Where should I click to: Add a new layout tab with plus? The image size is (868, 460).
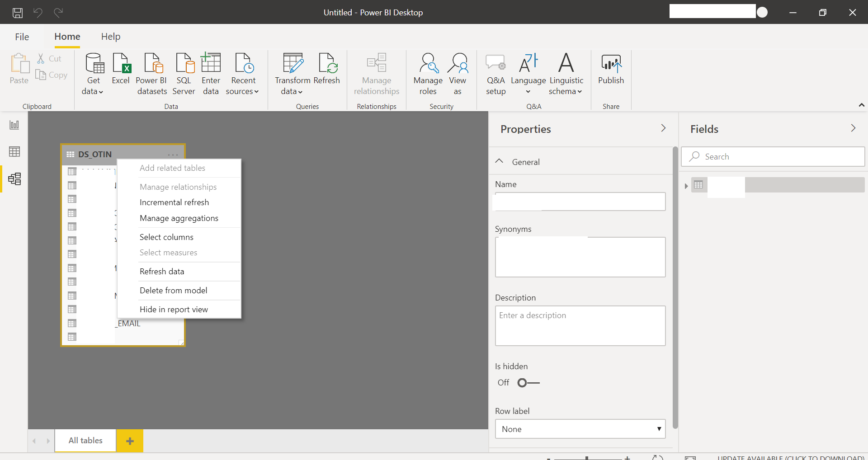(x=130, y=441)
